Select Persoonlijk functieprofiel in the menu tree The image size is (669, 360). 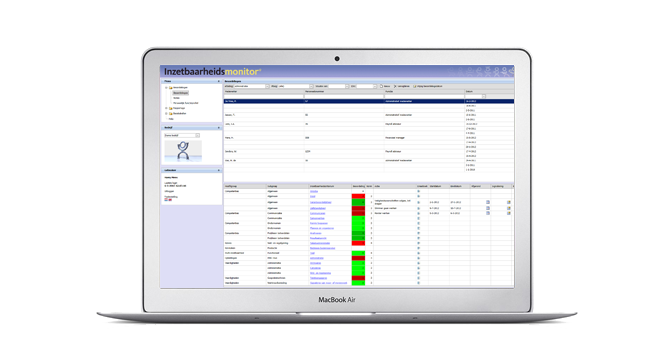tap(186, 103)
